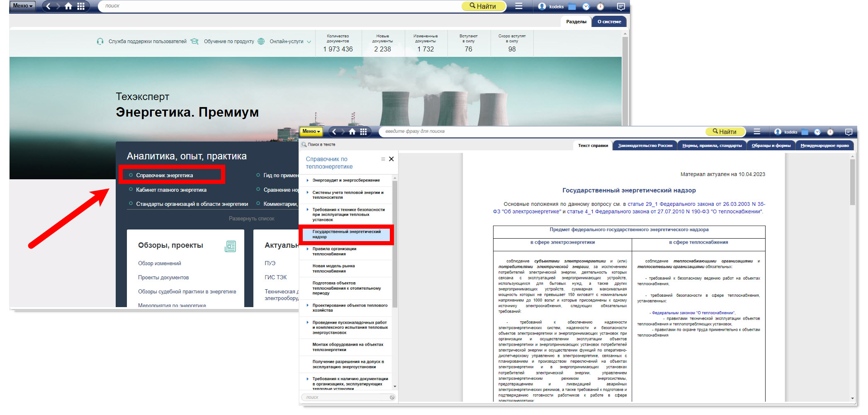Click the home icon in the front window
The height and width of the screenshot is (415, 868).
[352, 132]
